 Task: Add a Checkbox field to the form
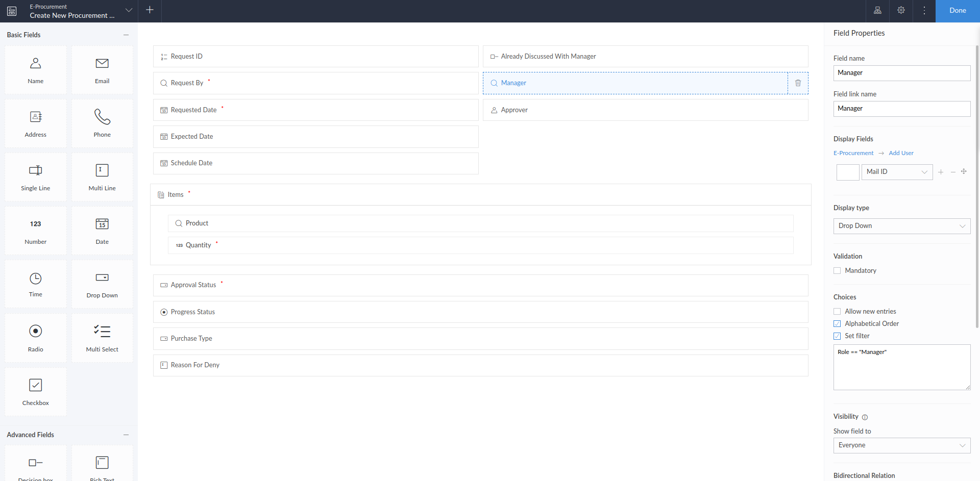(35, 391)
